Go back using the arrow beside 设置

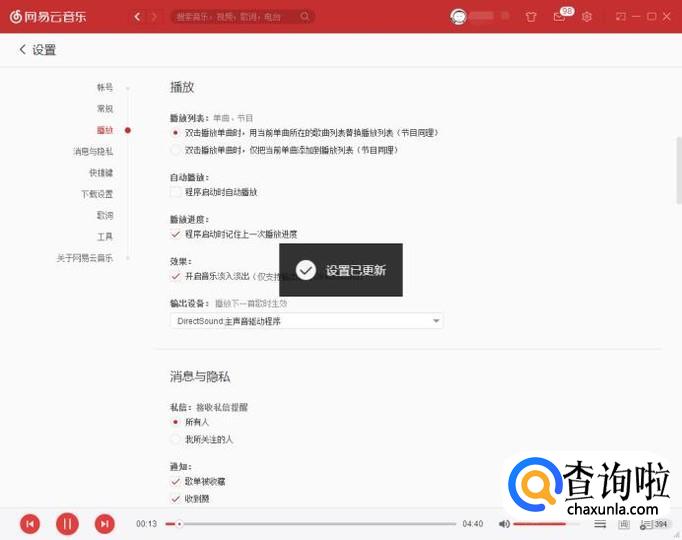tap(22, 50)
